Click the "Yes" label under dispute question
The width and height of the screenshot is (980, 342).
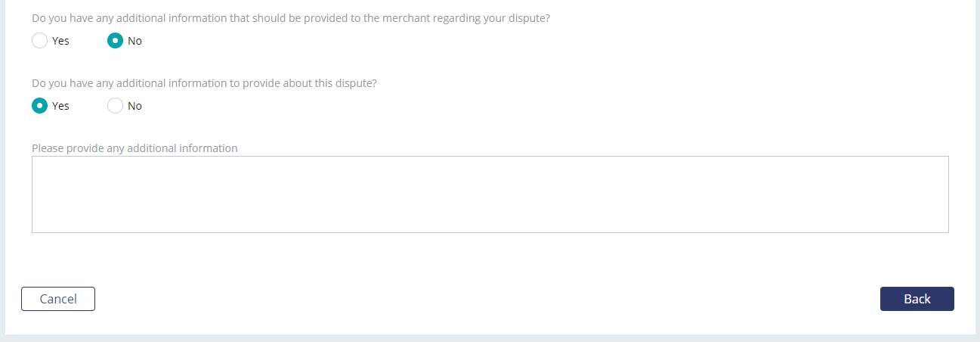[60, 106]
